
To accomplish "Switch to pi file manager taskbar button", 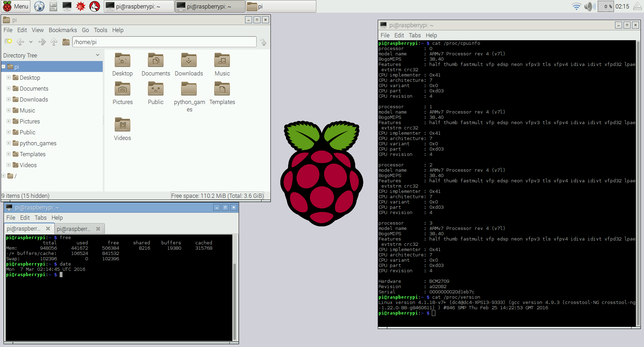I will (281, 6).
